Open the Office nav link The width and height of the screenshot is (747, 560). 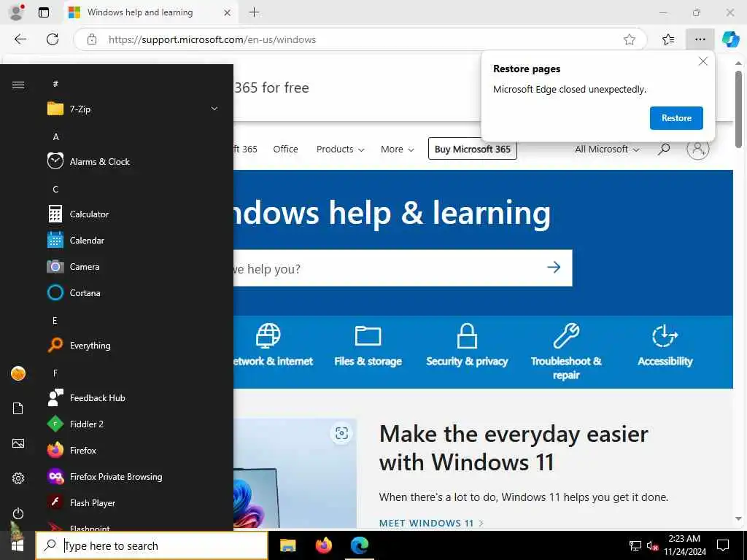click(285, 149)
